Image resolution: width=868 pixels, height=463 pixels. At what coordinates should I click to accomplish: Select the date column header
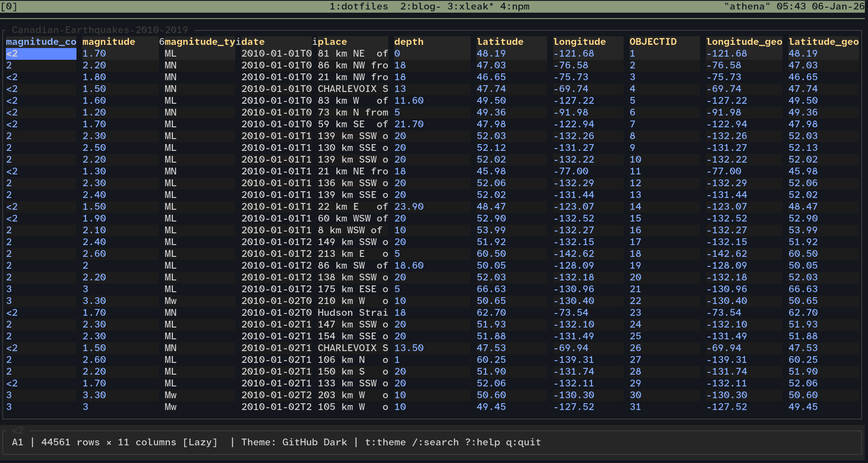(x=252, y=42)
